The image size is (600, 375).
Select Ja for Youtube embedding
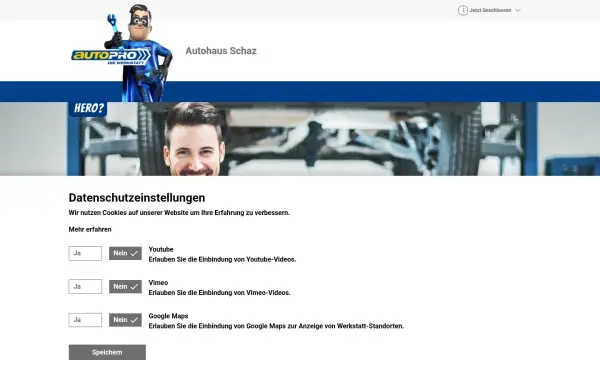(85, 253)
